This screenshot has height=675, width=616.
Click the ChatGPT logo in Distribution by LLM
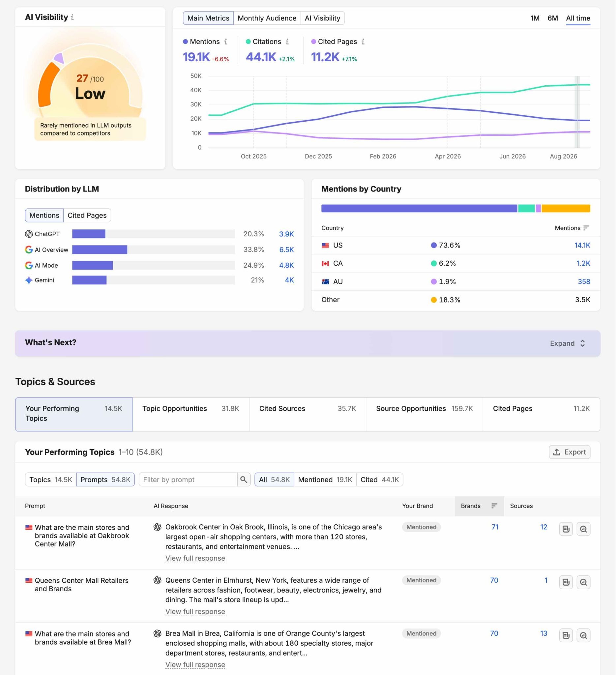coord(29,234)
